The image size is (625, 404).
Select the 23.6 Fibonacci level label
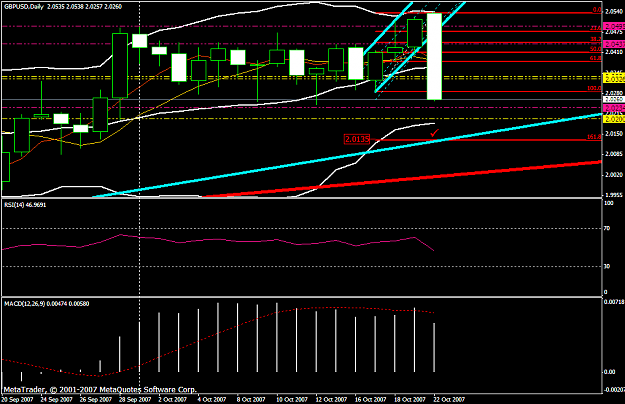coord(596,28)
